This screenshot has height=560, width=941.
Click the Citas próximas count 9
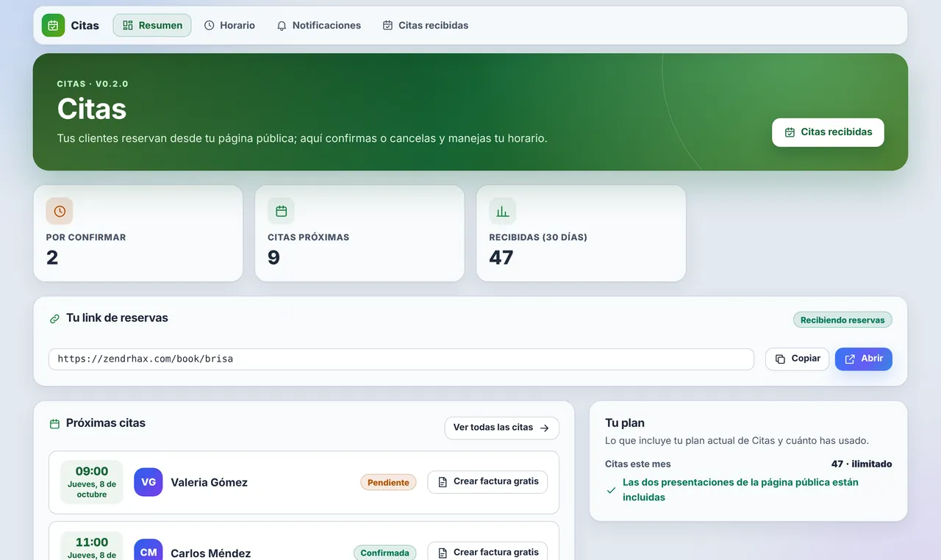click(x=273, y=257)
